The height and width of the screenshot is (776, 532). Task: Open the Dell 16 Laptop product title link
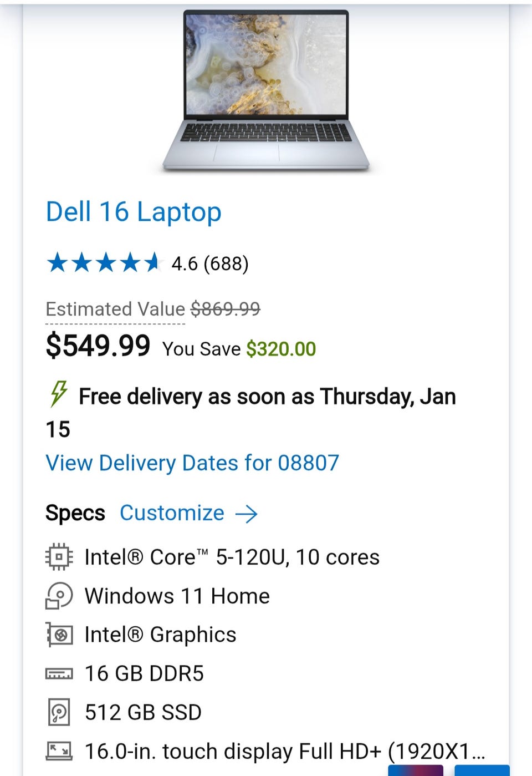pyautogui.click(x=134, y=212)
